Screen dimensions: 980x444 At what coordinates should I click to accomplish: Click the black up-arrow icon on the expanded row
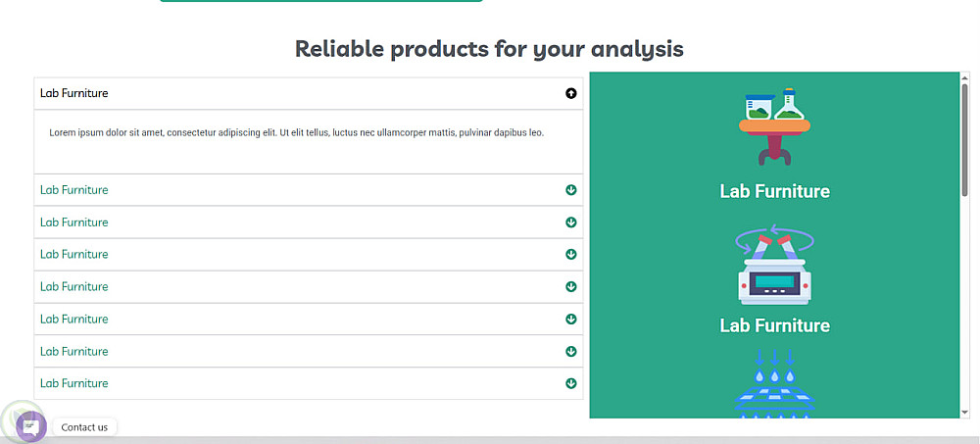571,93
